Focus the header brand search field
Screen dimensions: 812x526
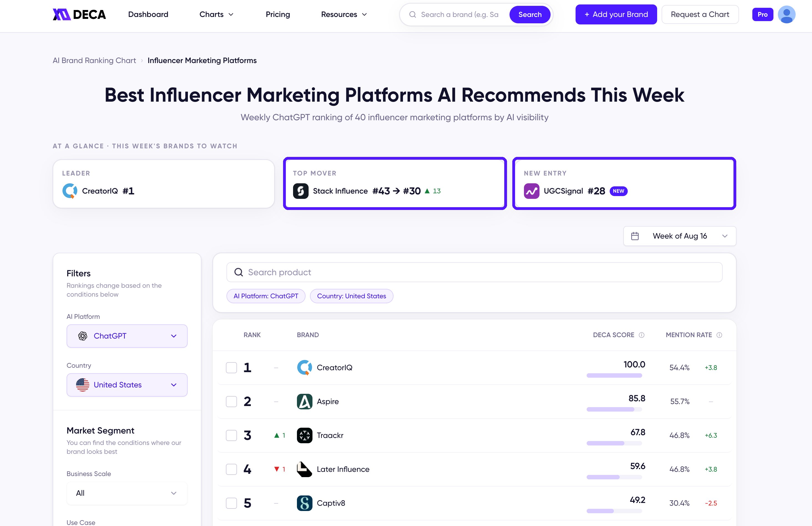pos(460,14)
